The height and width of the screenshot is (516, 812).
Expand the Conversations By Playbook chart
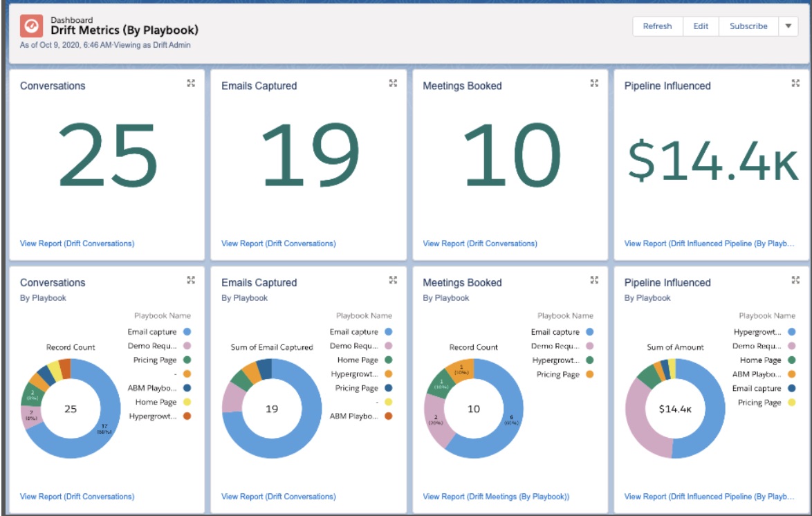click(191, 280)
